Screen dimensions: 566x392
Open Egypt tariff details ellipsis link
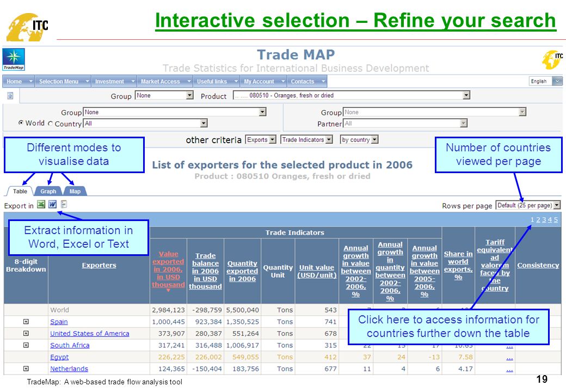[509, 358]
